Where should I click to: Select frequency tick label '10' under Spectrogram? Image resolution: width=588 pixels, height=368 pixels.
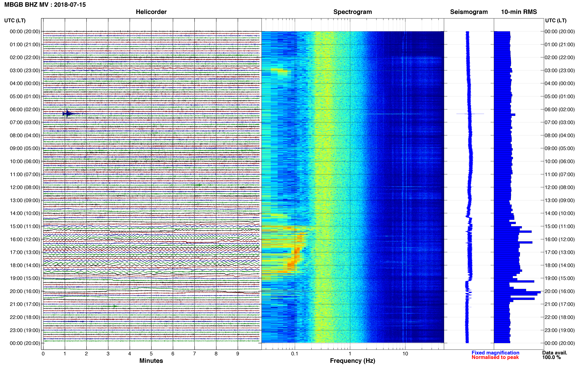click(405, 354)
